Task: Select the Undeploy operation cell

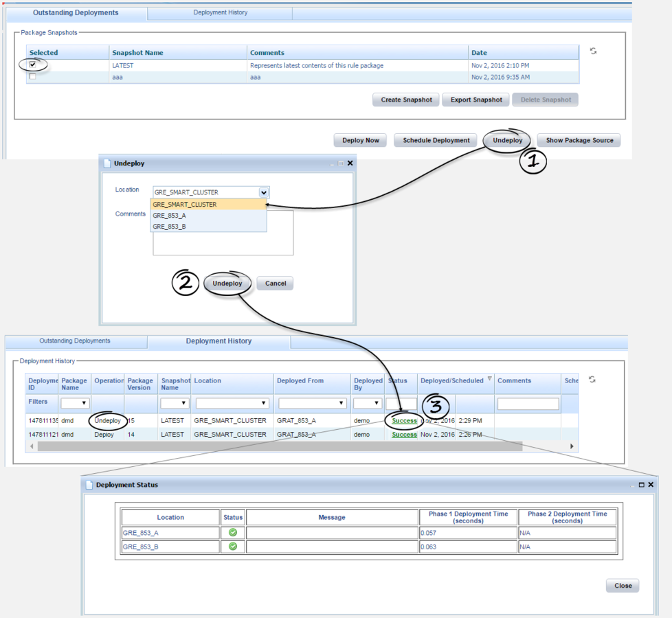Action: 108,420
